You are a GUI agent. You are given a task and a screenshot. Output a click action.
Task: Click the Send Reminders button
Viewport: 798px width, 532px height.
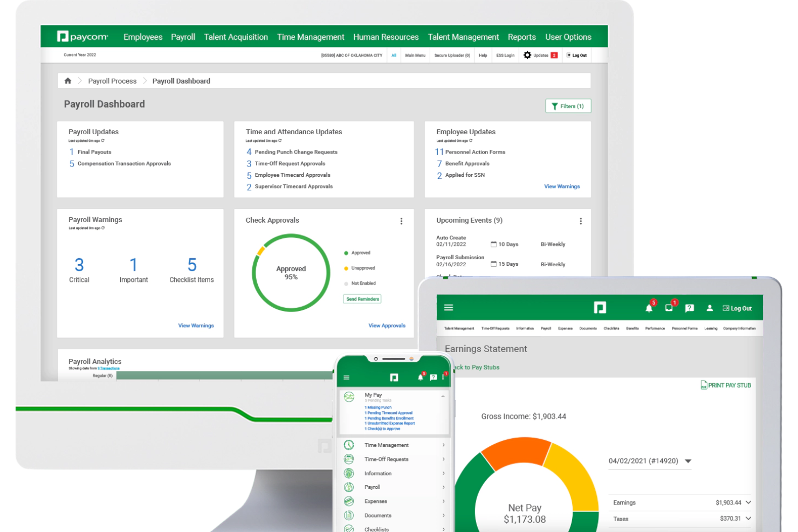coord(362,299)
